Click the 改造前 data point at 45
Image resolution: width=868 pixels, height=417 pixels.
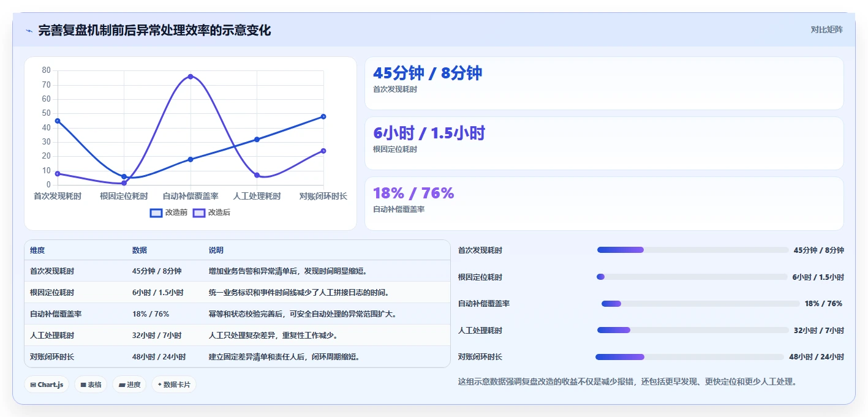(x=58, y=121)
